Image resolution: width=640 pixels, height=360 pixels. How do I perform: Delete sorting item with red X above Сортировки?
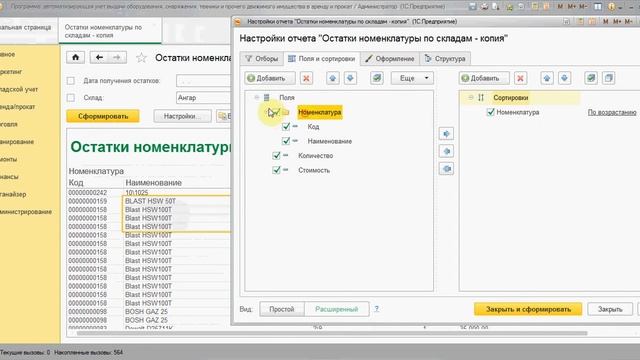tap(520, 78)
